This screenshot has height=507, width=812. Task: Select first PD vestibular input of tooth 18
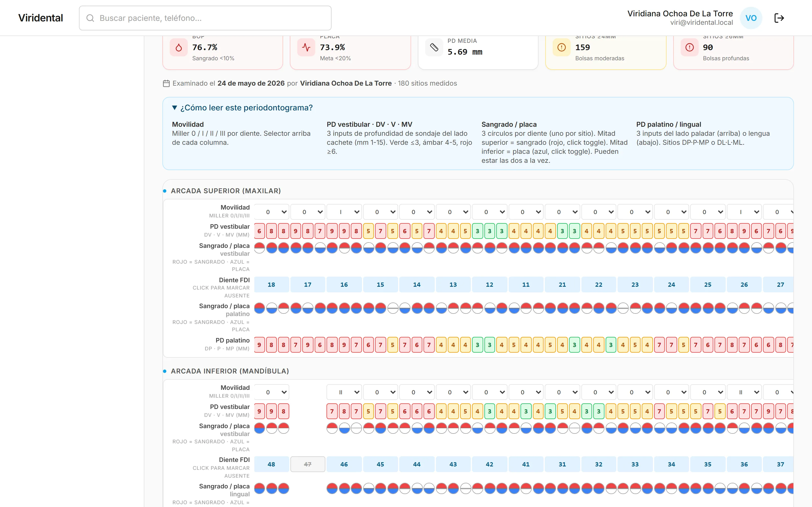click(259, 231)
